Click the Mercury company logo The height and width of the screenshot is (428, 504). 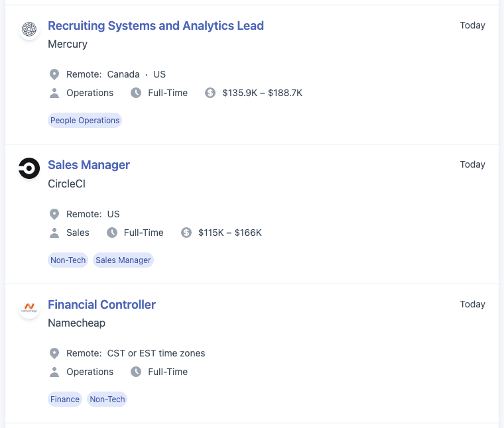coord(29,29)
